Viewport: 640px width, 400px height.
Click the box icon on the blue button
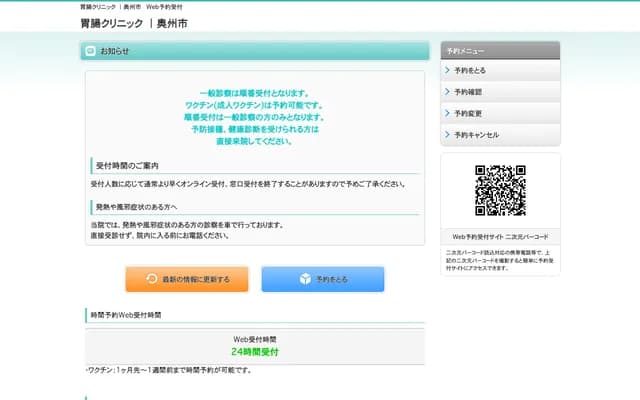(x=305, y=279)
